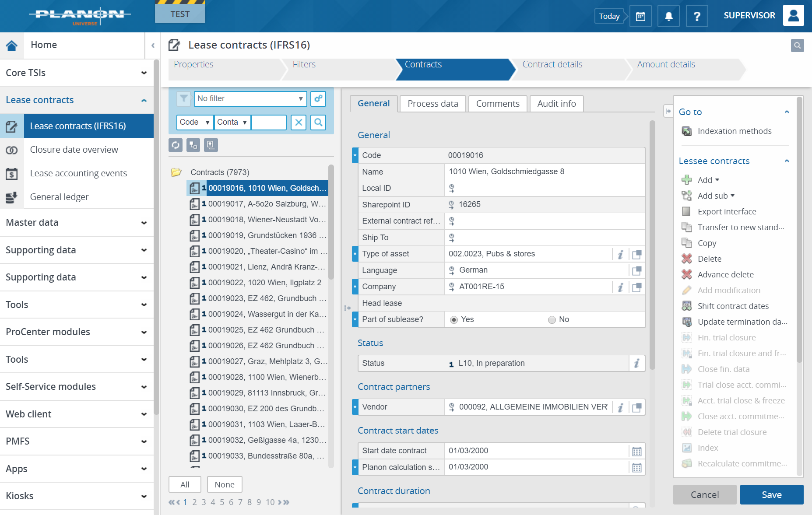Expand ProCenter modules group
The height and width of the screenshot is (515, 812).
tap(77, 332)
